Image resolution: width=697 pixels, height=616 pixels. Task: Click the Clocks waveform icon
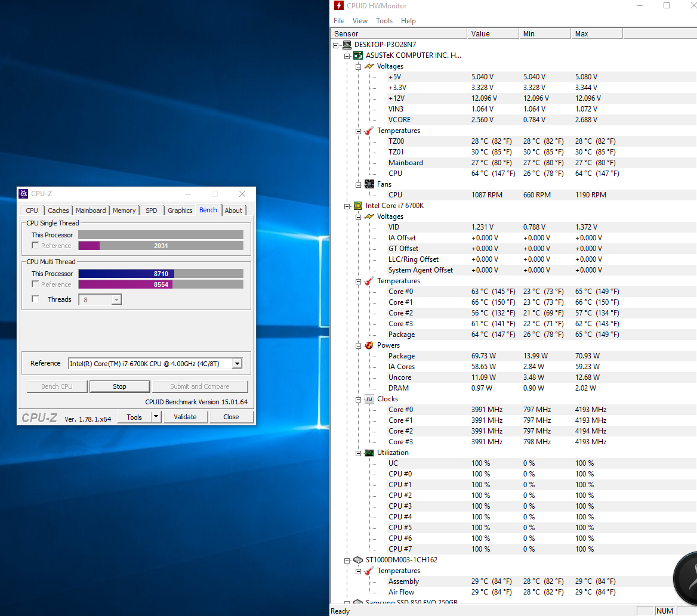tap(369, 399)
